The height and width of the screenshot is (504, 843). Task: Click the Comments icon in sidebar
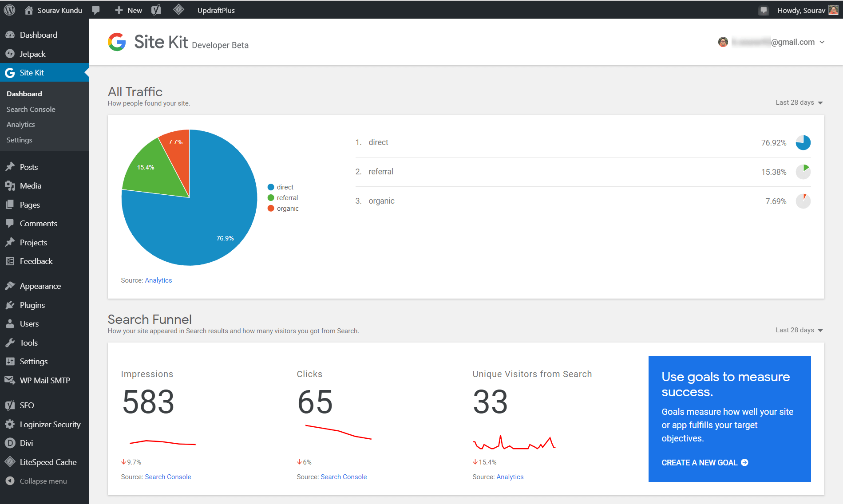tap(10, 223)
